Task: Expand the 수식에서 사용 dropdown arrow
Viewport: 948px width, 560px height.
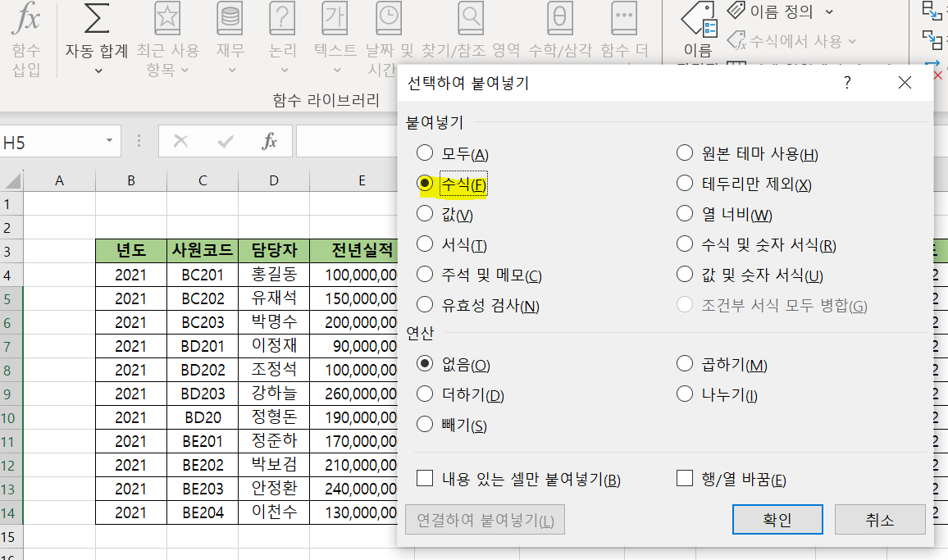Action: [852, 41]
